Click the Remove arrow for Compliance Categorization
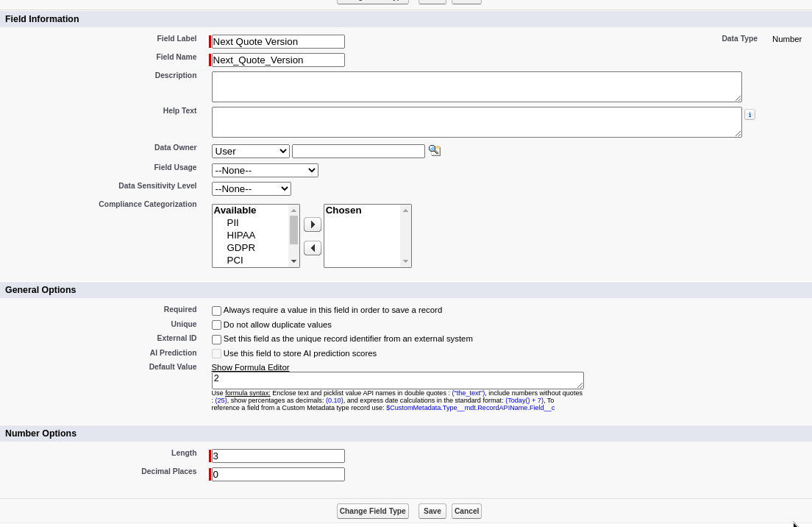 coord(313,248)
